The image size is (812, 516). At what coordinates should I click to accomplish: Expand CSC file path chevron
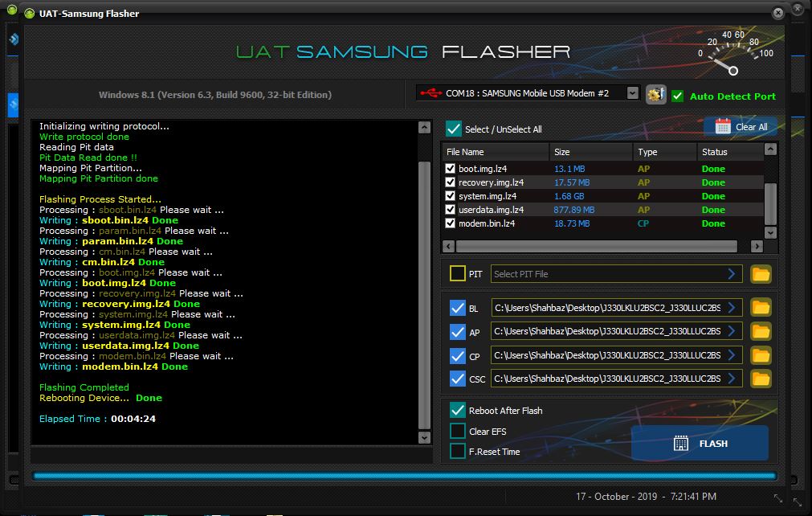click(x=731, y=379)
